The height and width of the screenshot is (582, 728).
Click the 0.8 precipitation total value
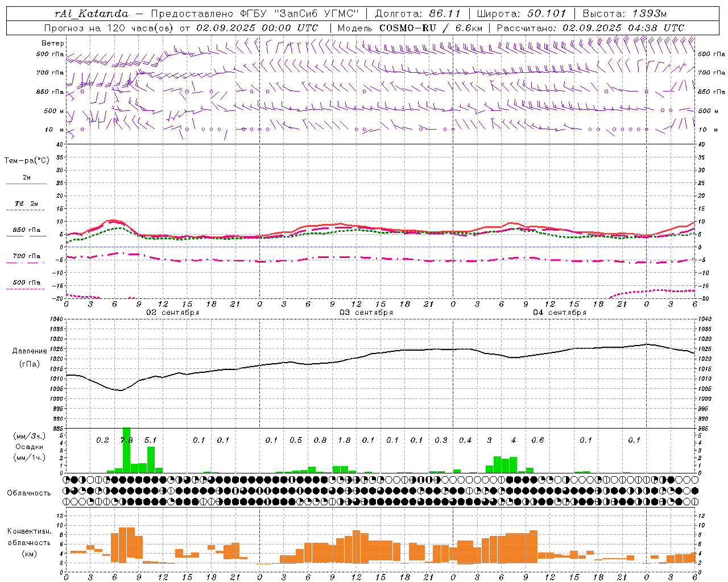(x=320, y=440)
